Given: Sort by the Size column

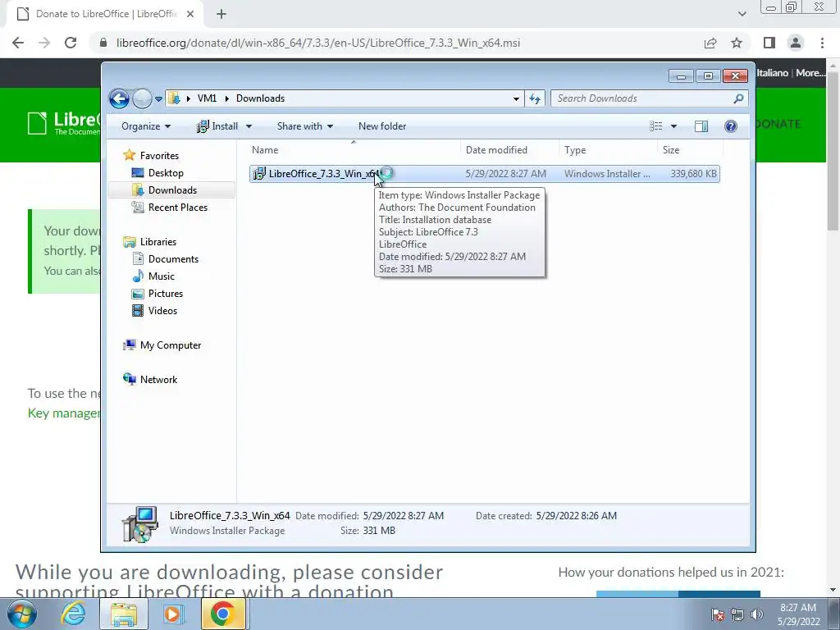Looking at the screenshot, I should [690, 150].
